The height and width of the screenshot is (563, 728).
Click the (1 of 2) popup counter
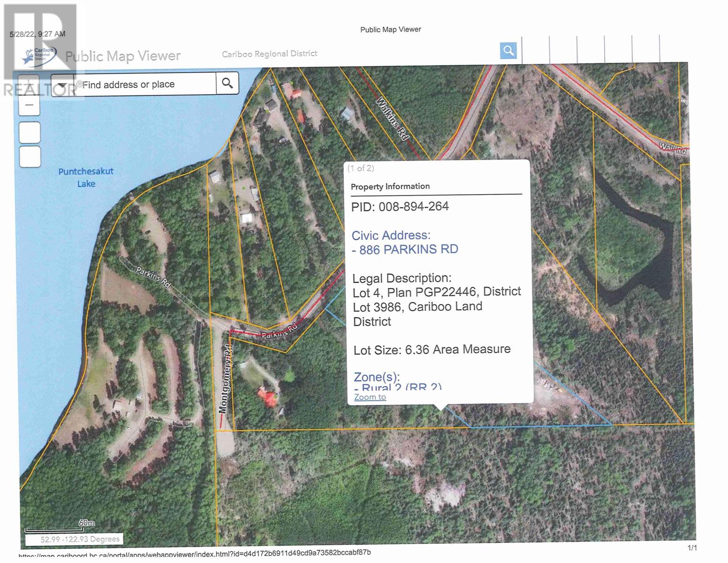pos(361,168)
